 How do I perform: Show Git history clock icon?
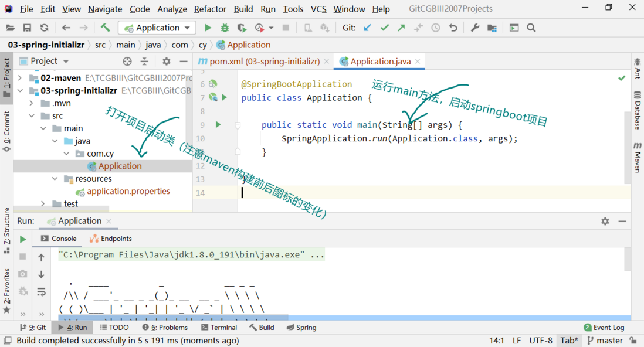436,28
